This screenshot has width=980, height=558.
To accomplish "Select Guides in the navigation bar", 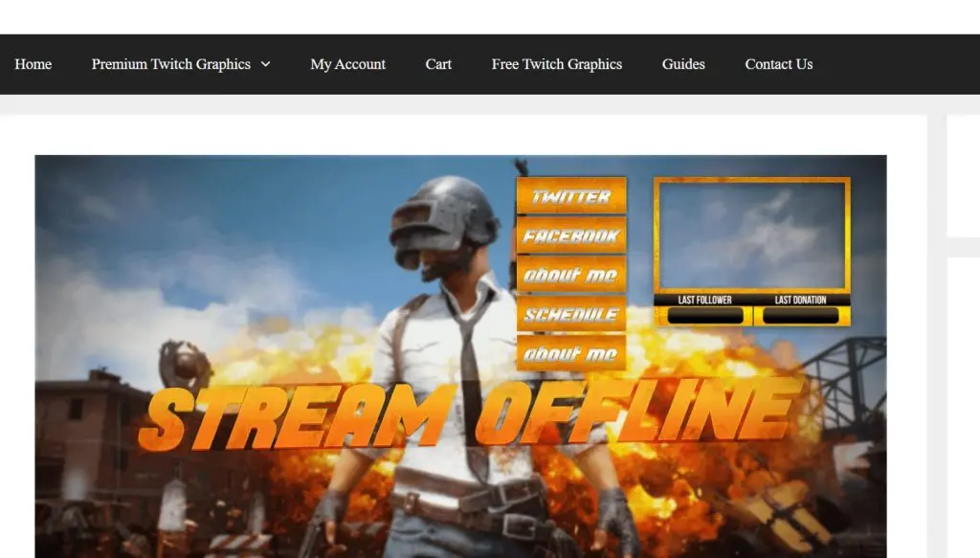I will coord(682,64).
